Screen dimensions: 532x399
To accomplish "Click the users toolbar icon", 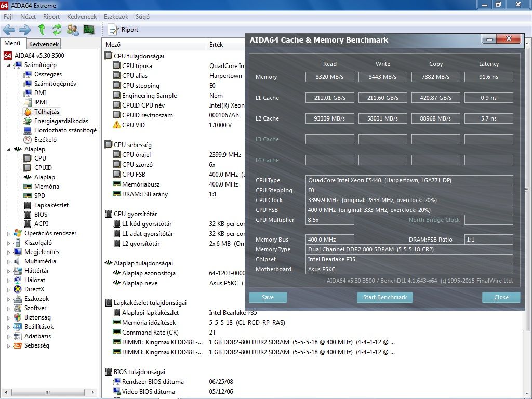I will coord(73,30).
